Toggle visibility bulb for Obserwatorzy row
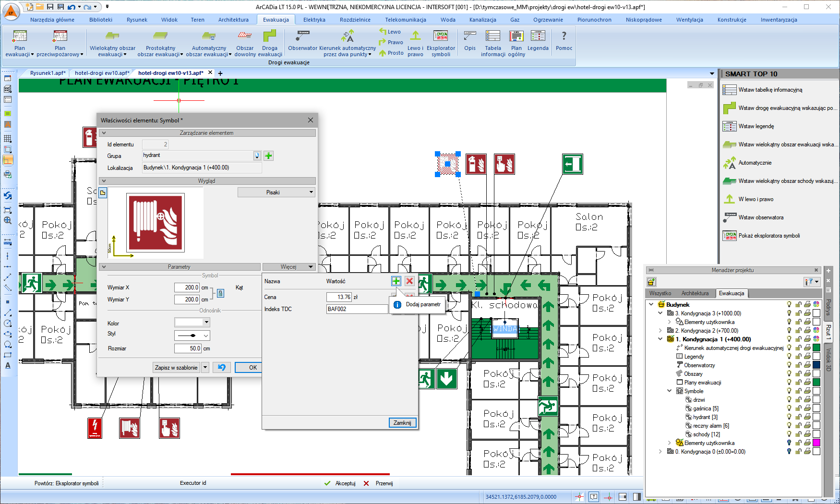840x504 pixels. coord(789,365)
